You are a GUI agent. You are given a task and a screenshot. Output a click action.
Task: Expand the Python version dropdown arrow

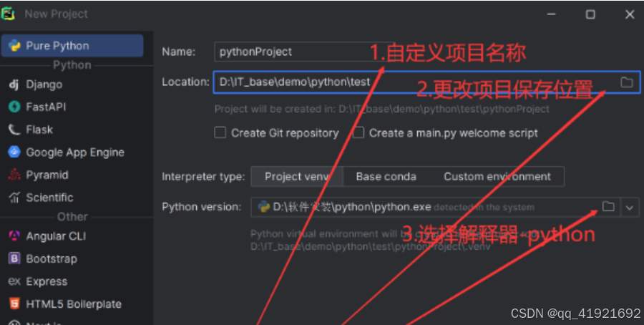pyautogui.click(x=630, y=208)
